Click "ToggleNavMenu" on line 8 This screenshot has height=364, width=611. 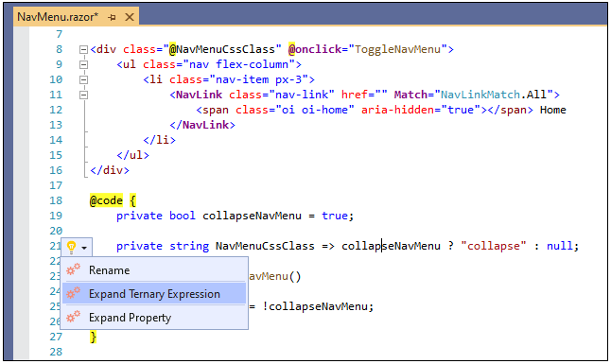397,49
